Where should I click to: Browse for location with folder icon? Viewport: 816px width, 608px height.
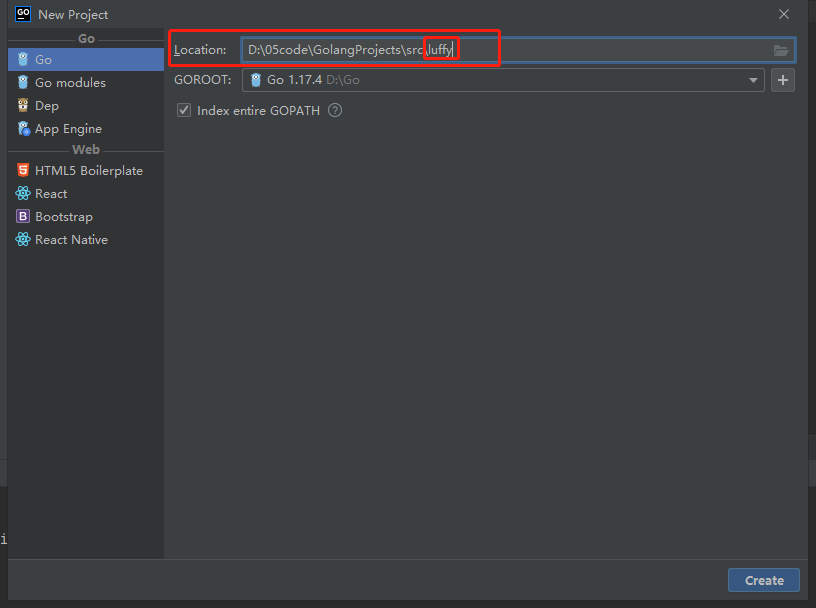pyautogui.click(x=781, y=50)
